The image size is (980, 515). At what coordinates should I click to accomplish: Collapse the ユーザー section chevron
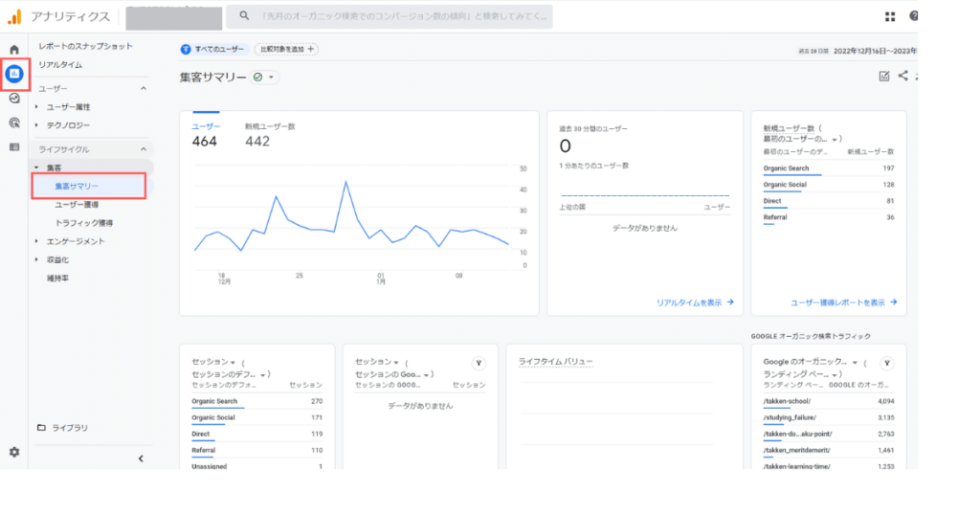coord(144,88)
